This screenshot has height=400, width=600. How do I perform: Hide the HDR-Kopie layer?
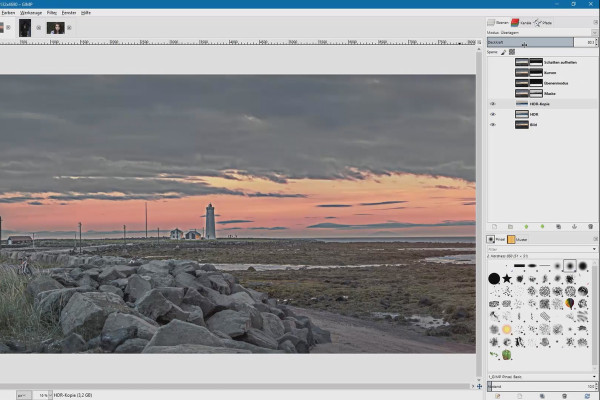click(x=493, y=104)
